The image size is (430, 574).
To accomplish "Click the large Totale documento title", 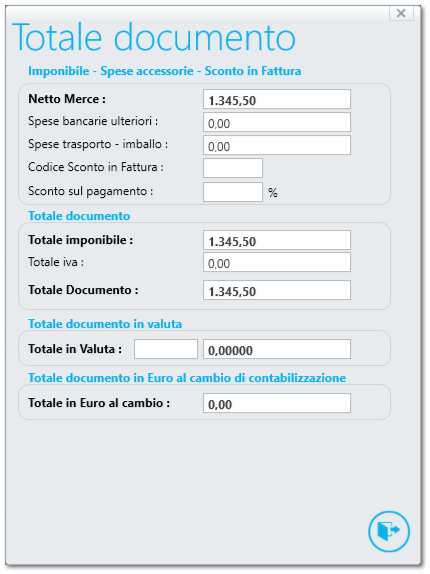I will (x=154, y=38).
